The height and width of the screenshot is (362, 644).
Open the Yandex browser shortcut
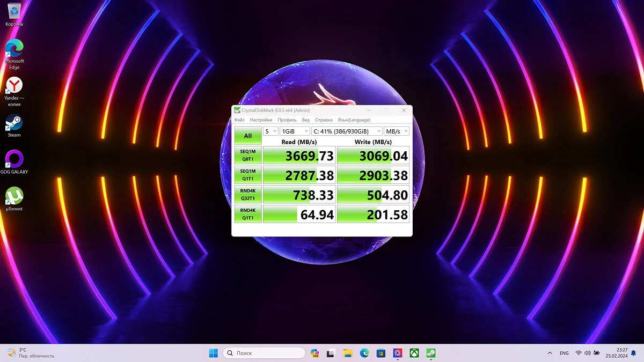tap(14, 85)
